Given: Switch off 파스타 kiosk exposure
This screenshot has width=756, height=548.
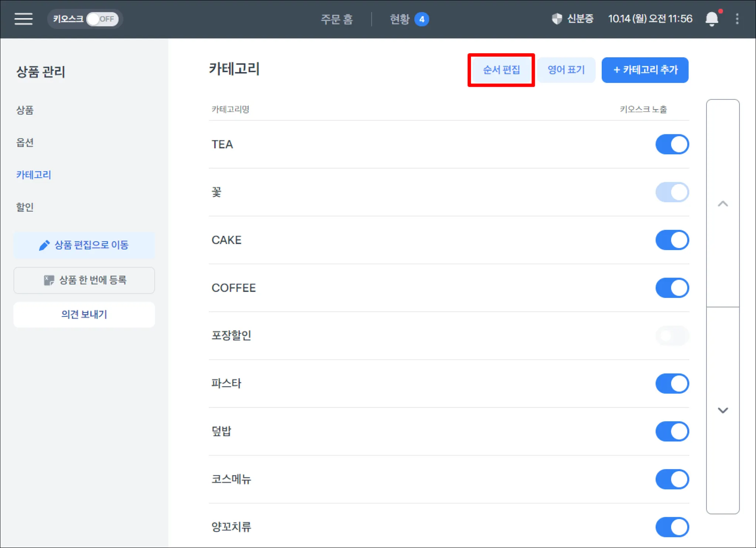Looking at the screenshot, I should (x=672, y=383).
